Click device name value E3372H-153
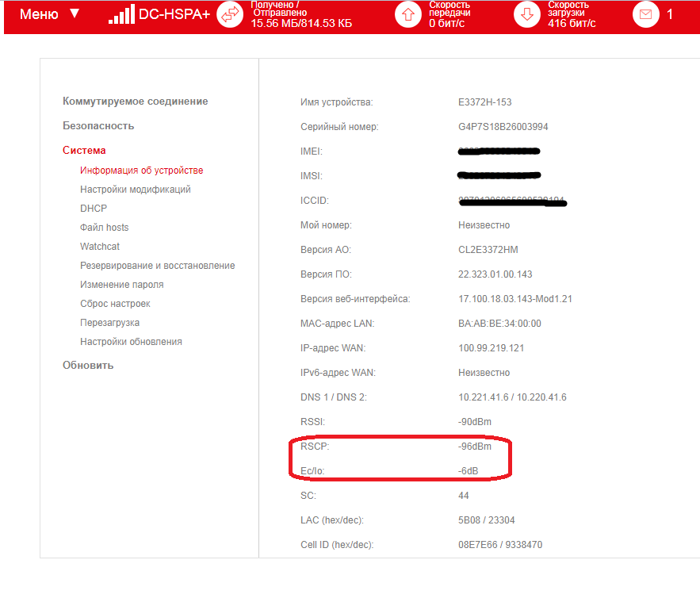700x602 pixels. click(x=485, y=102)
